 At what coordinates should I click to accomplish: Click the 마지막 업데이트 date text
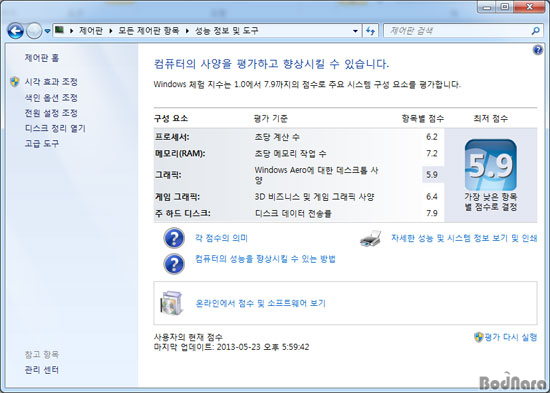232,347
